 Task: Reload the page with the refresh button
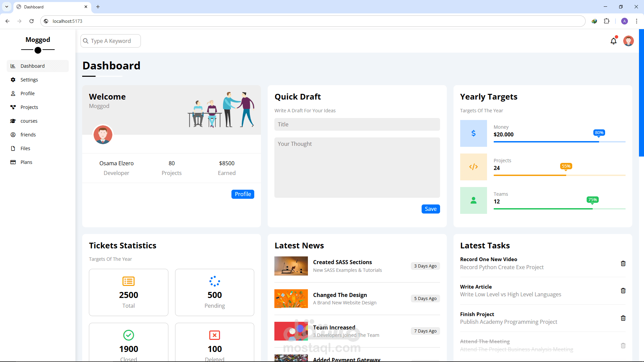tap(32, 21)
